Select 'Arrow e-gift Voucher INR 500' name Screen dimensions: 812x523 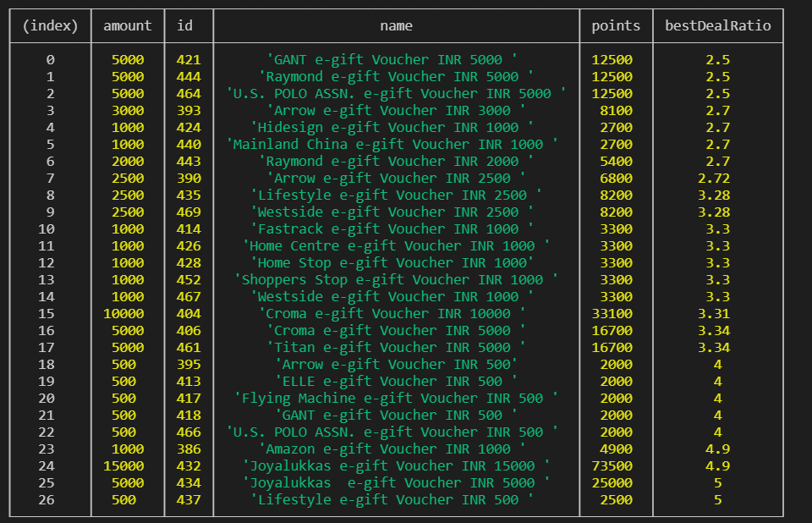(396, 365)
